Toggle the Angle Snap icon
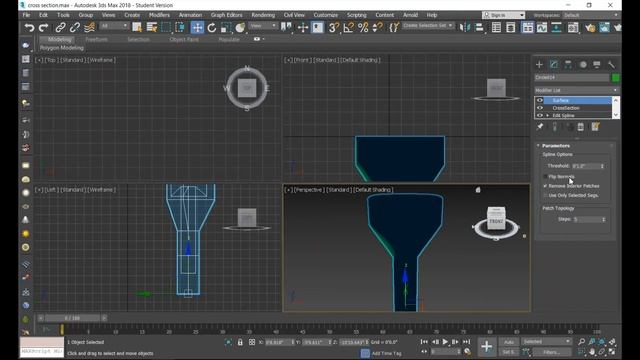The height and width of the screenshot is (360, 640). coord(349,28)
